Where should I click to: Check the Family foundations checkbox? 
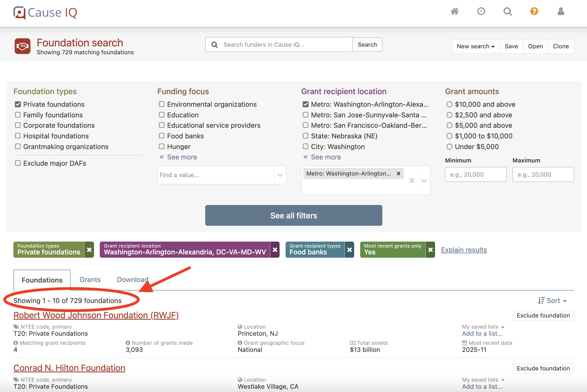pos(18,115)
